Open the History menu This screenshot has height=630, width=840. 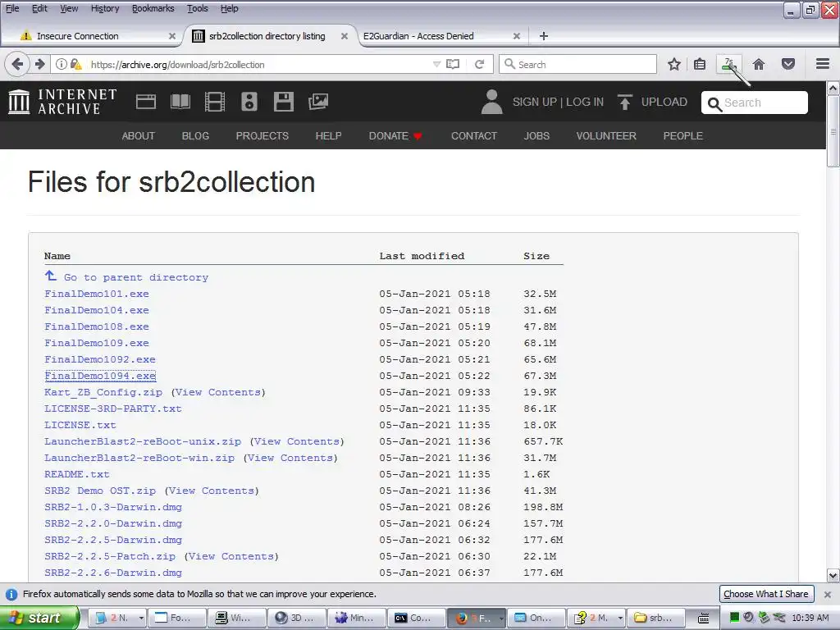click(105, 8)
